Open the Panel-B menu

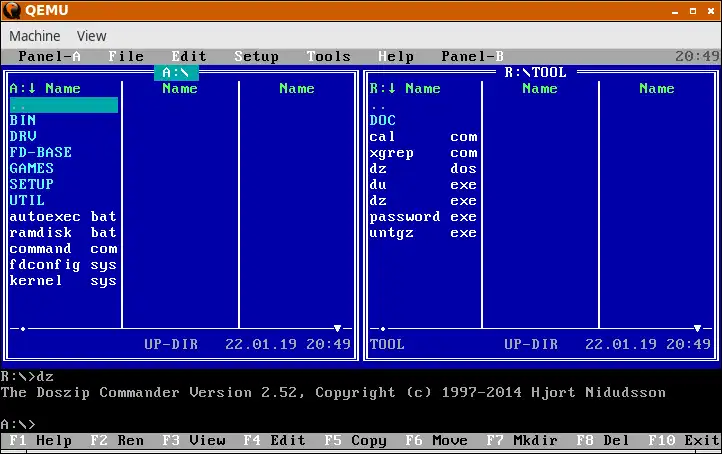[x=472, y=56]
